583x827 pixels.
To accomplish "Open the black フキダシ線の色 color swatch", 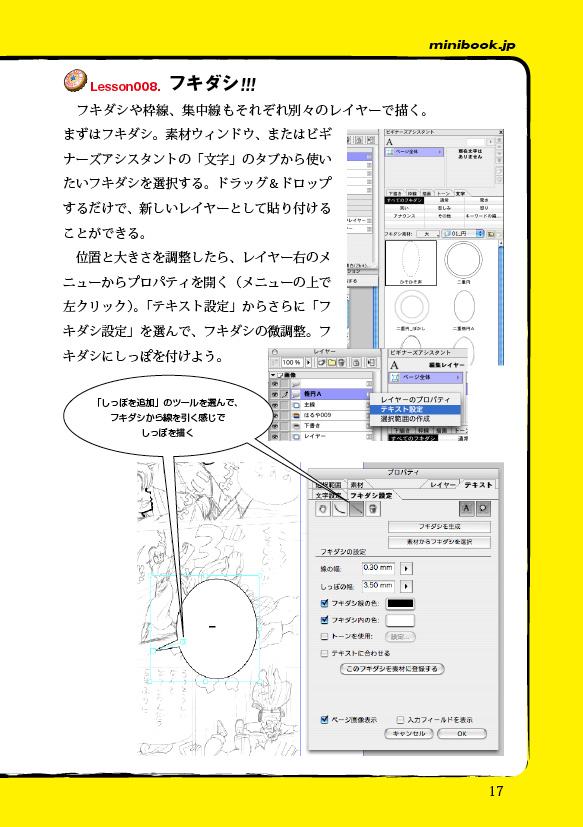I will coord(400,603).
